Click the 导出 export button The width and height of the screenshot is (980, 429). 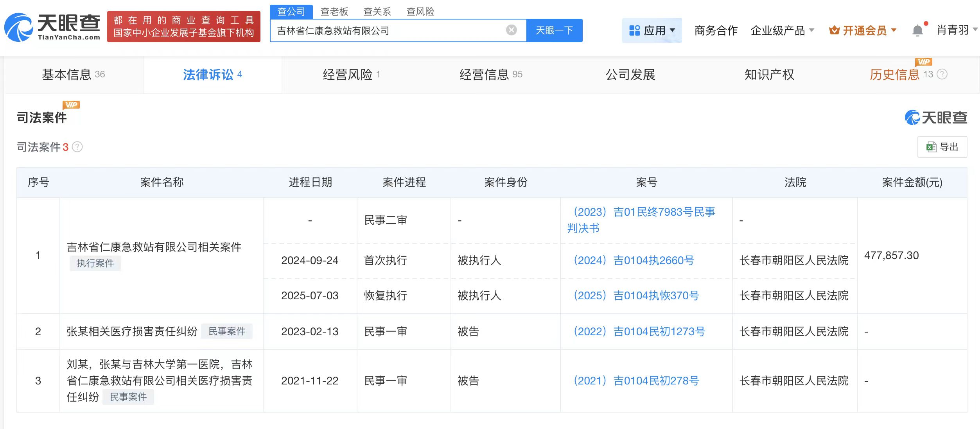pos(942,147)
